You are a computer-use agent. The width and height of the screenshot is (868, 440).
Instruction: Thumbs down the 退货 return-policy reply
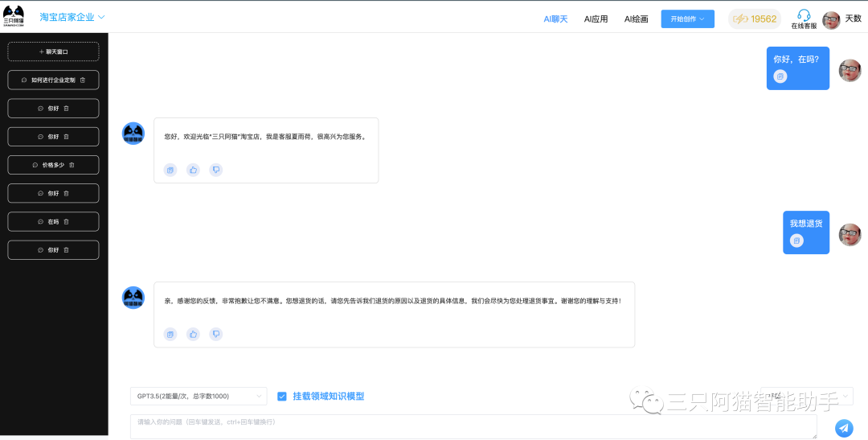pos(216,334)
